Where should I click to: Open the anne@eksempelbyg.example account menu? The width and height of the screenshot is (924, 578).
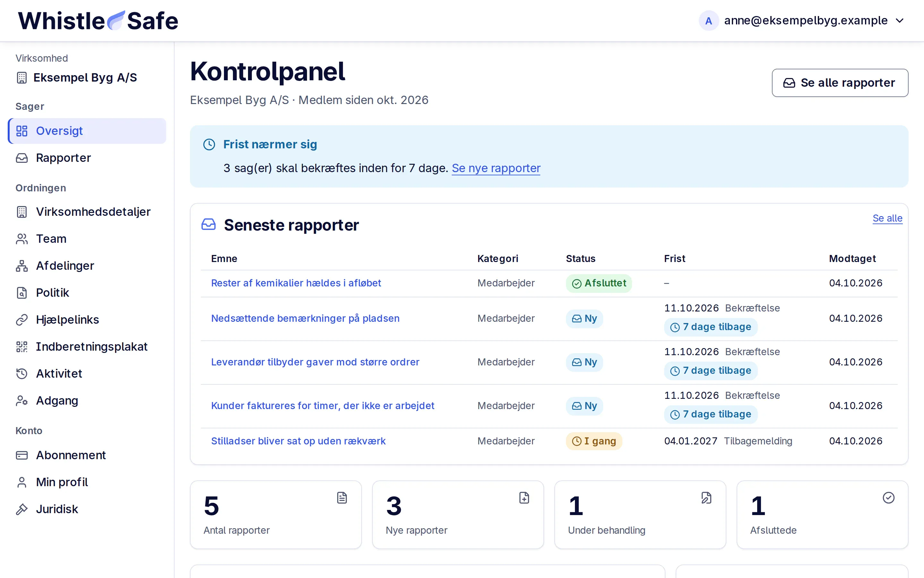coord(802,21)
